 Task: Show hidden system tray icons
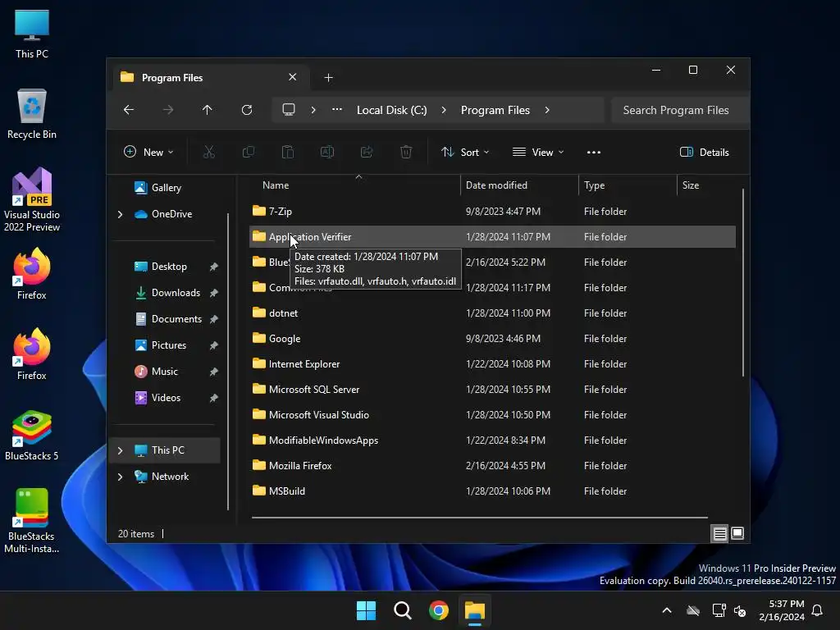point(667,610)
